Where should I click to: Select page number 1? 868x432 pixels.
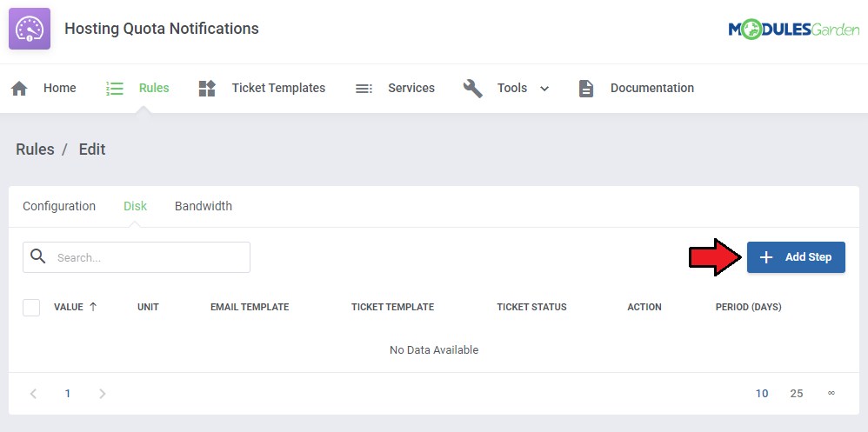point(68,393)
